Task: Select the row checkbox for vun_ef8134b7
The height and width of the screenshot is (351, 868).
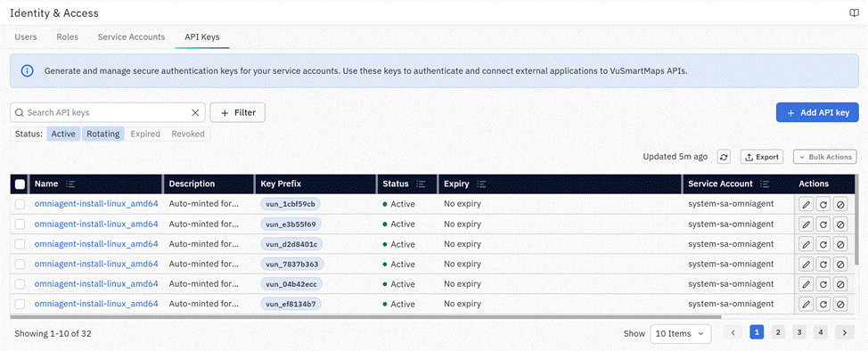Action: 20,304
